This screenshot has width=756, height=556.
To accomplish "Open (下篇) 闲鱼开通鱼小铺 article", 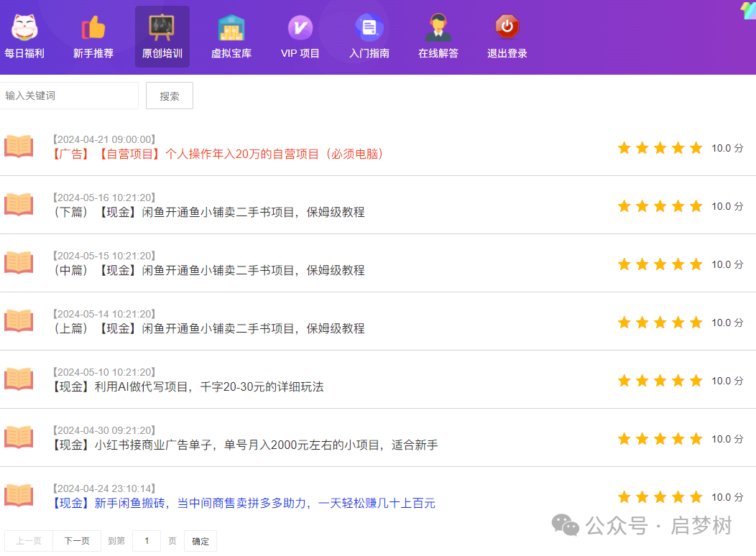I will (x=209, y=213).
